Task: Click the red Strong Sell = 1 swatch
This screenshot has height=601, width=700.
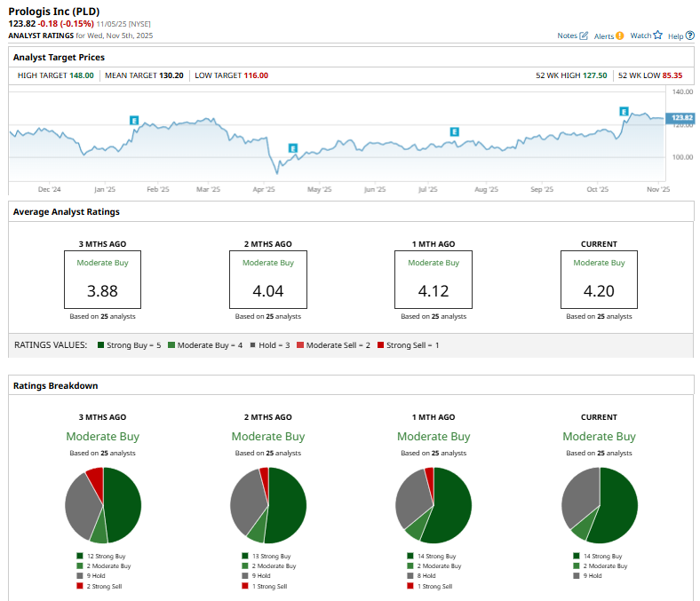Action: [x=380, y=344]
